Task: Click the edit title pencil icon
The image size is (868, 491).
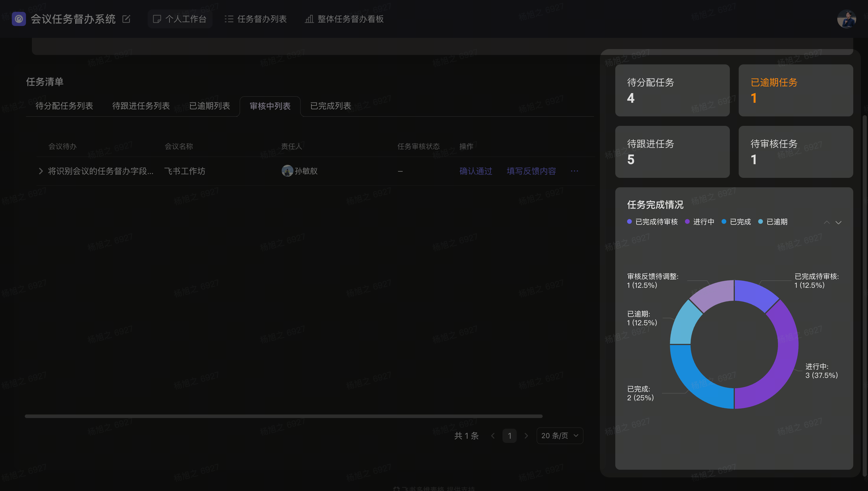Action: [x=126, y=19]
